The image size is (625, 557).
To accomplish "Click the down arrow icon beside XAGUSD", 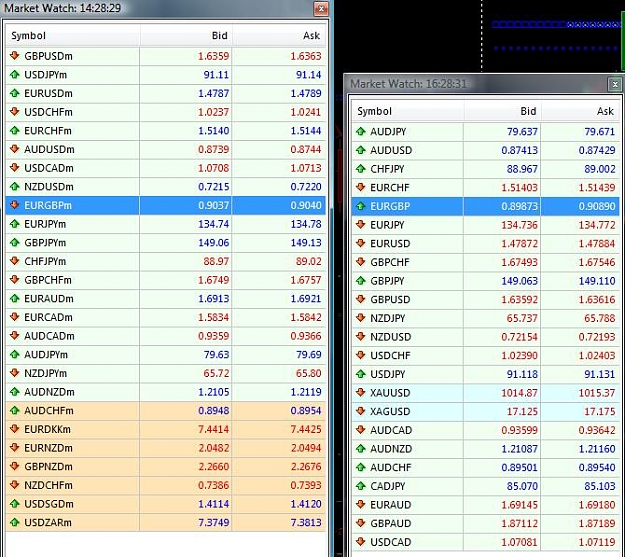I will [361, 411].
